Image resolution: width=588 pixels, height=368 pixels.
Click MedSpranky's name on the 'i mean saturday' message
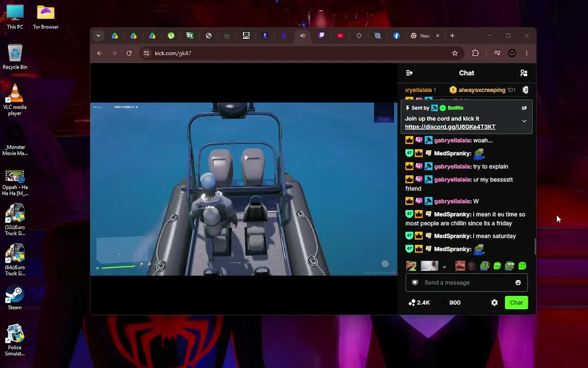pos(452,236)
